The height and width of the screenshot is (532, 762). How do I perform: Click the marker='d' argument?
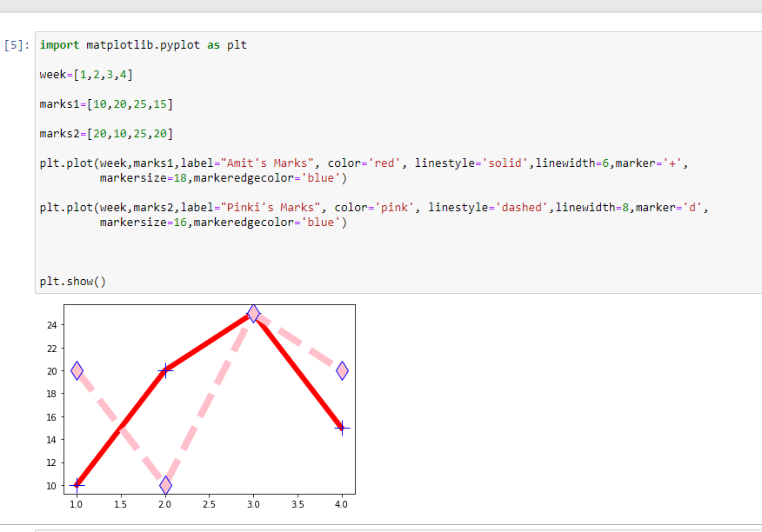coord(669,208)
